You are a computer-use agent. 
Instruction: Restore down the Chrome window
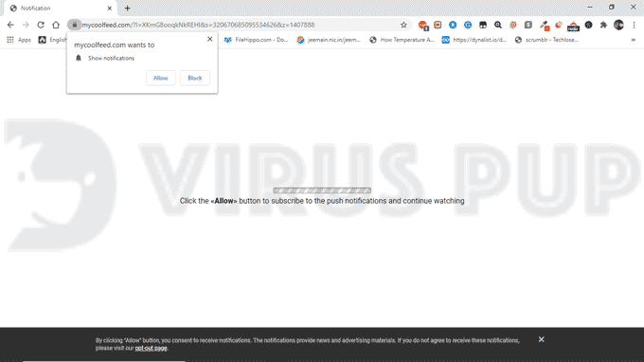pos(612,8)
